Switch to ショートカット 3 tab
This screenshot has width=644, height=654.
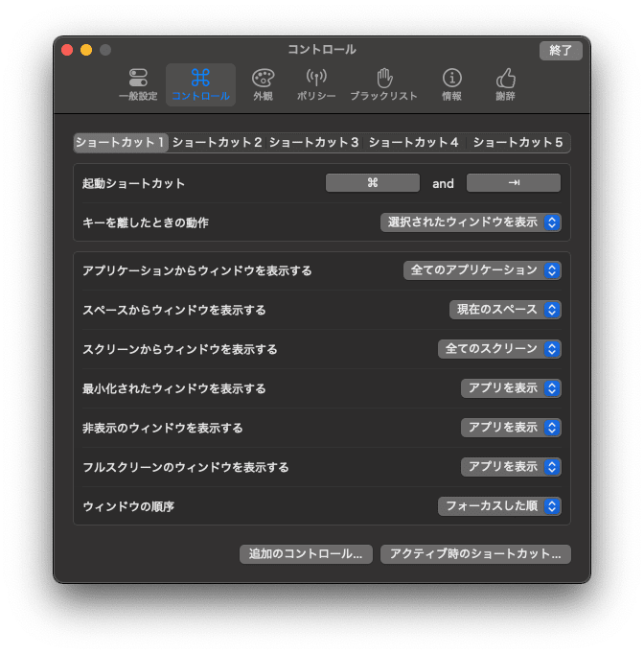click(314, 143)
